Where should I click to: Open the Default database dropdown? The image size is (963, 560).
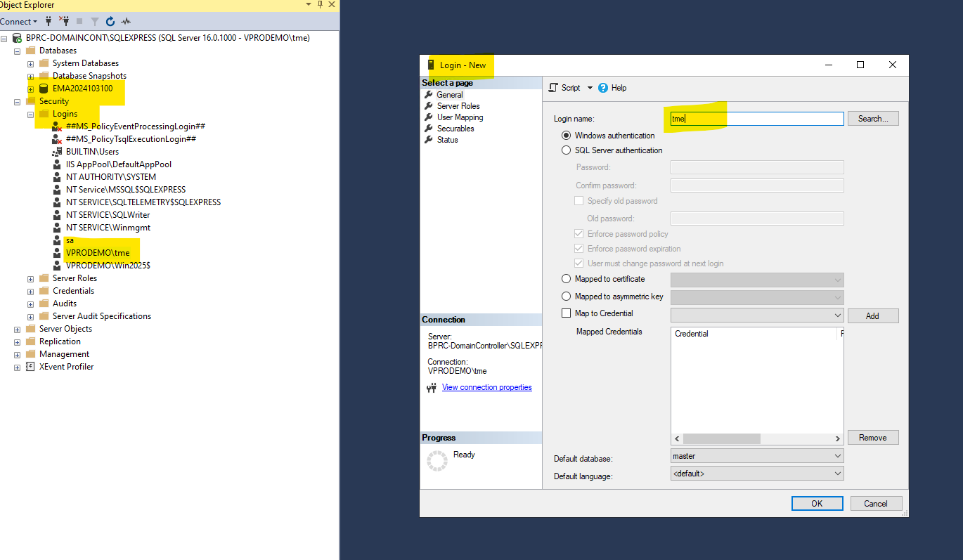(837, 455)
